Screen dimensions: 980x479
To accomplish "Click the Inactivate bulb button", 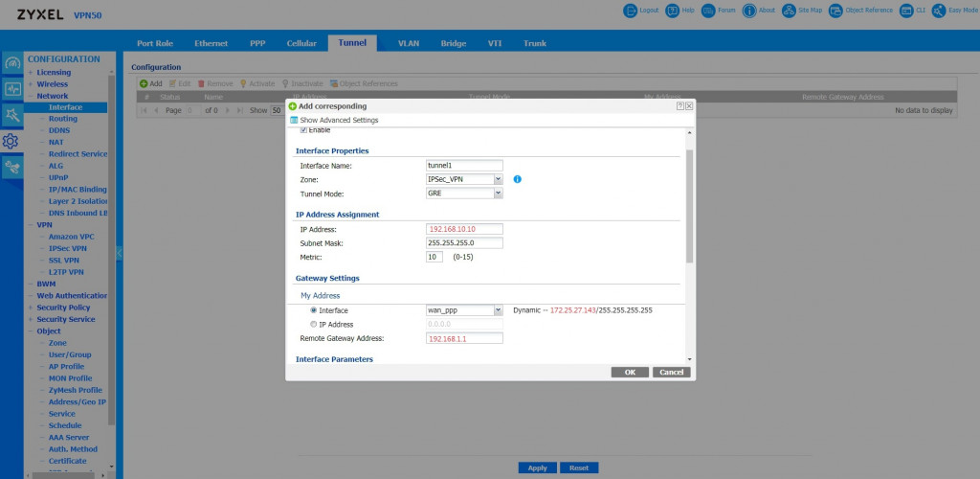I will 302,83.
